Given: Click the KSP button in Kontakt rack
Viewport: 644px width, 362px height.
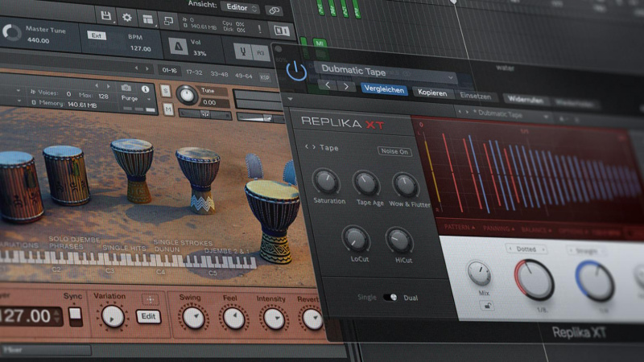Looking at the screenshot, I should 265,77.
